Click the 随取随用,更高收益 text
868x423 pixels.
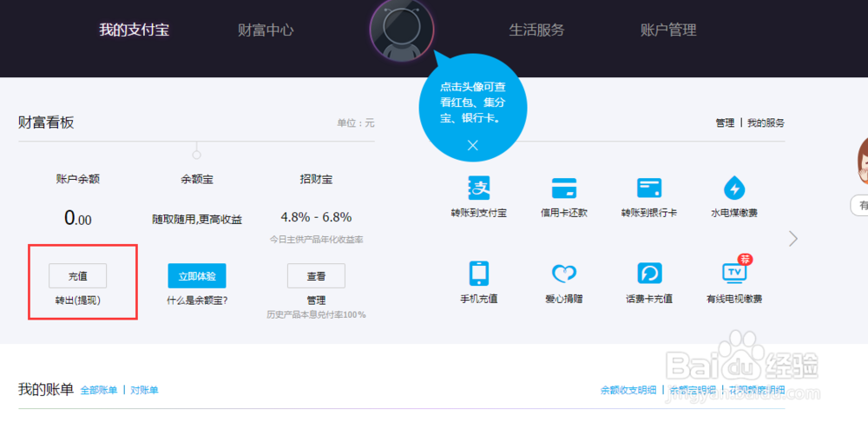coord(197,220)
